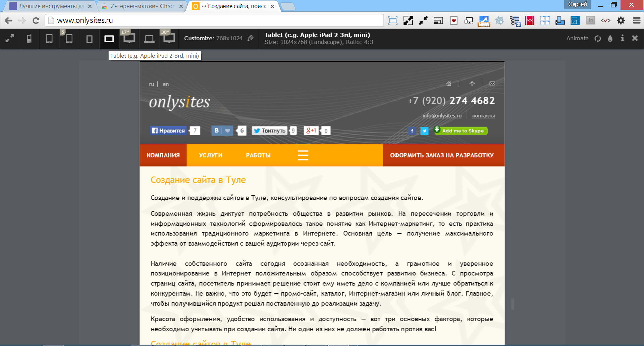This screenshot has width=644, height=346.
Task: Close the 'Создание сайта, поиск' tab
Action: [272, 6]
